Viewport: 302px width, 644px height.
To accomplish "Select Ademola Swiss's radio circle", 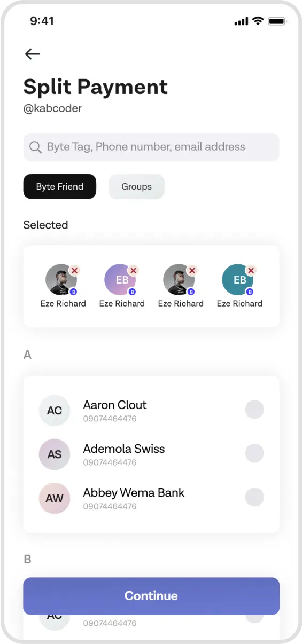I will [x=254, y=453].
